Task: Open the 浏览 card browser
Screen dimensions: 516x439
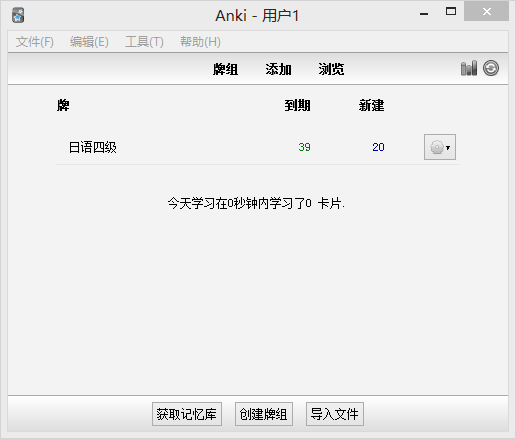Action: [331, 69]
